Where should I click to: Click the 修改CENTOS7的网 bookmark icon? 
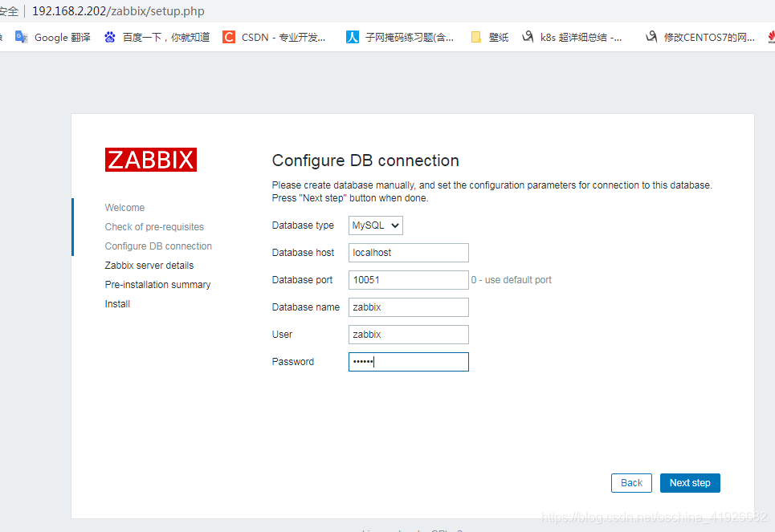[651, 37]
